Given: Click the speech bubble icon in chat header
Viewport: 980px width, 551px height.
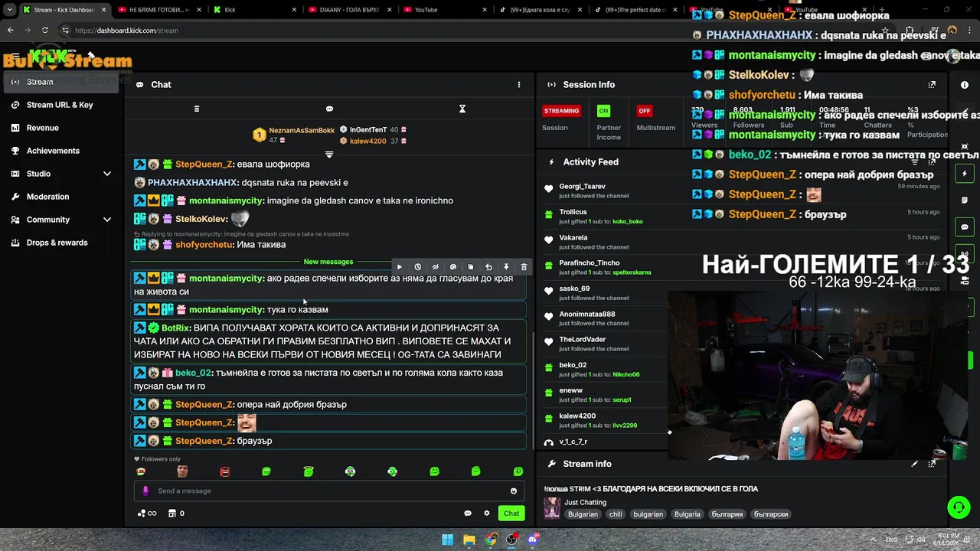Looking at the screenshot, I should click(329, 109).
